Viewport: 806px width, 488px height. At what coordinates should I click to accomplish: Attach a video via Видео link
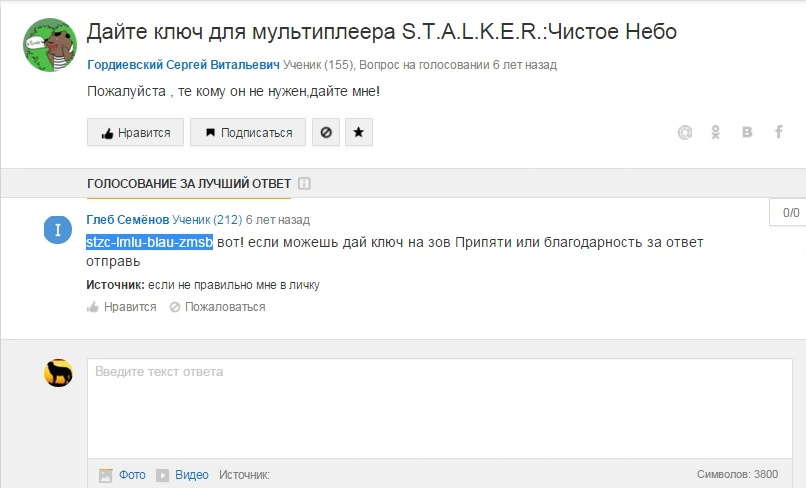192,475
